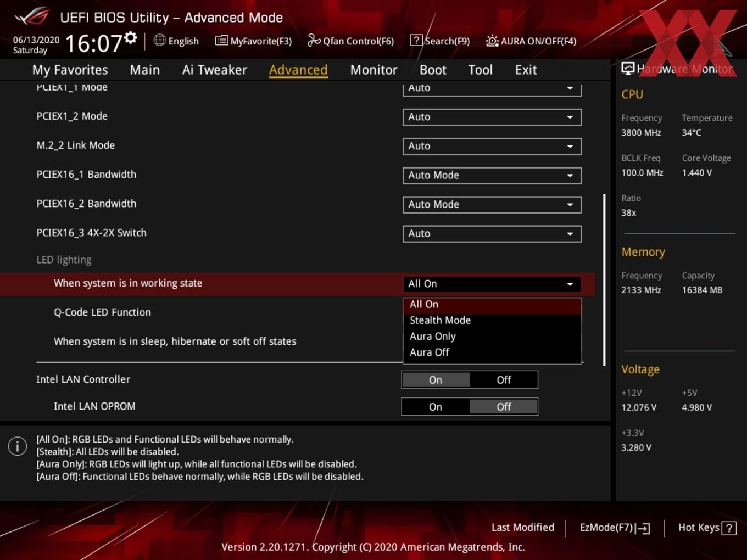Collapse the working state LED dropdown
Screen dimensions: 747x560
pos(492,284)
